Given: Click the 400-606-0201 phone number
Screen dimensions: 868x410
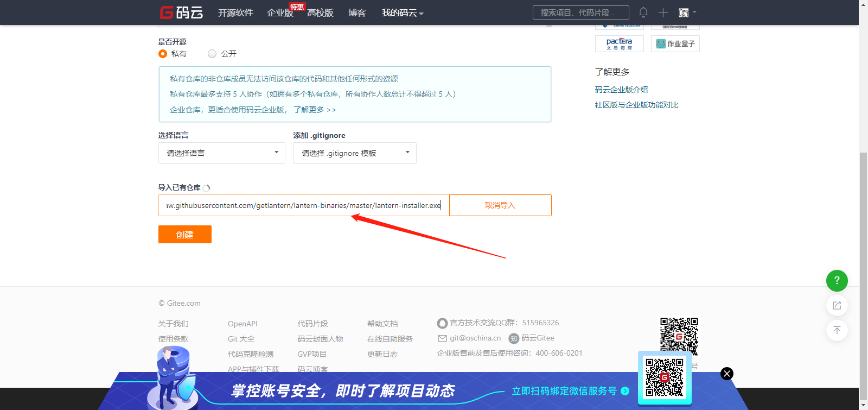Looking at the screenshot, I should [x=559, y=353].
